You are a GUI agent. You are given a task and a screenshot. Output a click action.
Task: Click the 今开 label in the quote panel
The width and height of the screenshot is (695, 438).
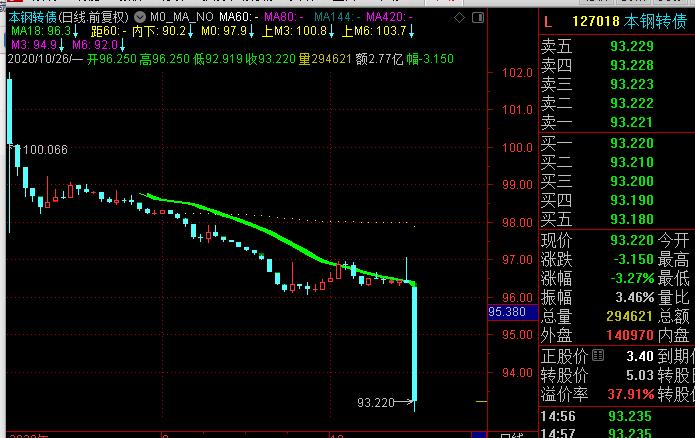[x=673, y=240]
